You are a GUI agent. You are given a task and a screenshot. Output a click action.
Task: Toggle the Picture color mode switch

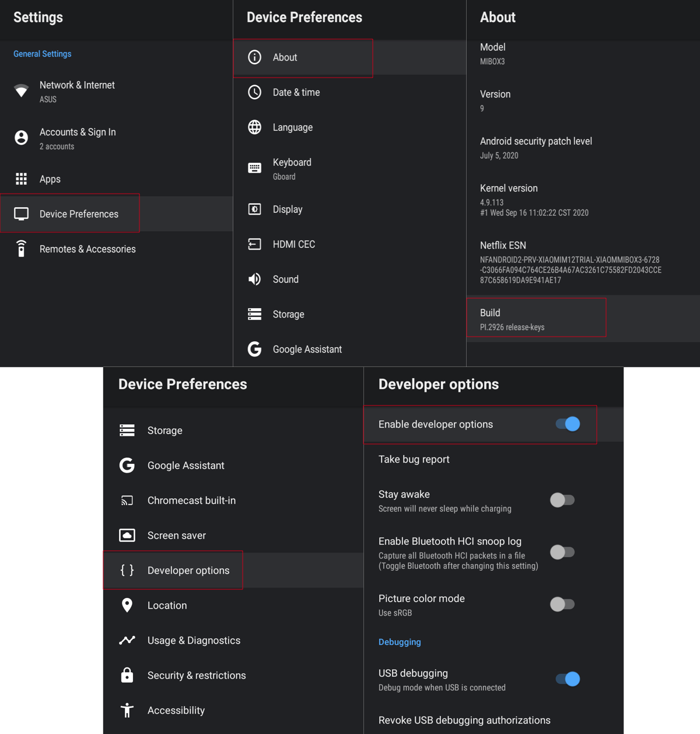[x=562, y=604]
